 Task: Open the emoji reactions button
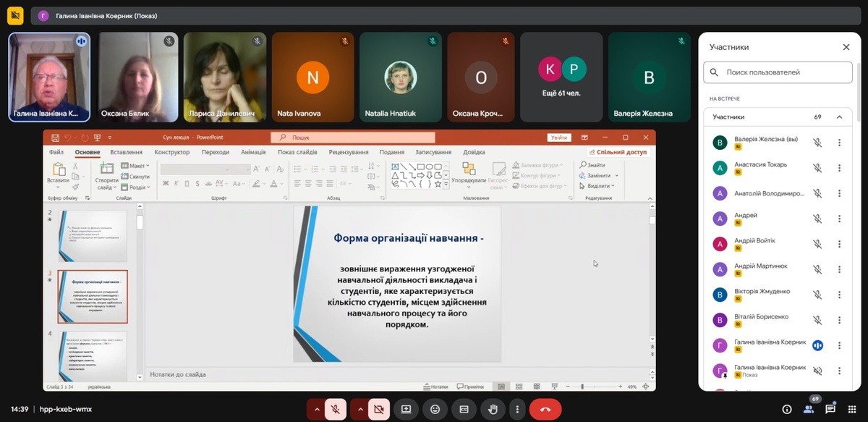click(x=435, y=409)
